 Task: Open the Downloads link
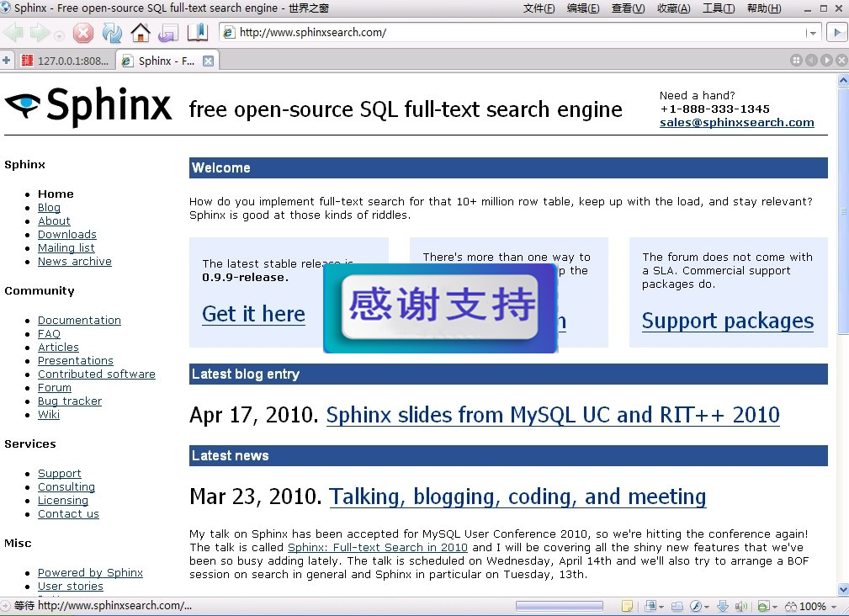point(67,235)
